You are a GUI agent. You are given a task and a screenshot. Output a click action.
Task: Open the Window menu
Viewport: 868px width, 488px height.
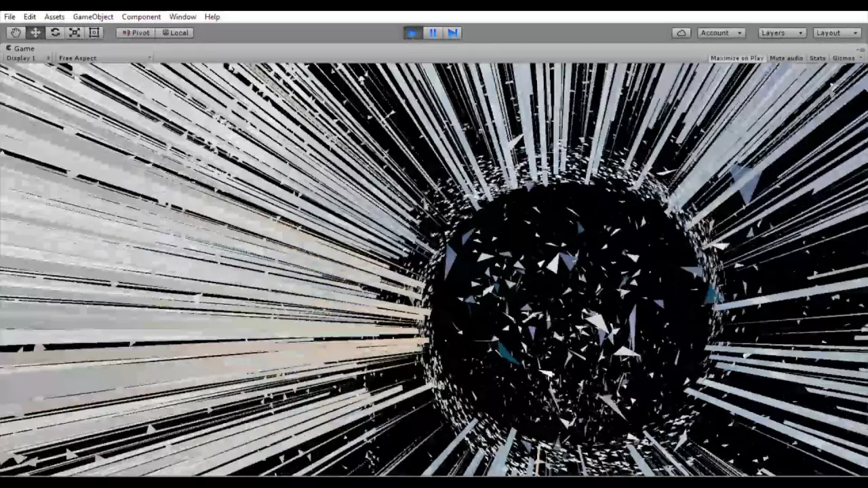point(182,16)
